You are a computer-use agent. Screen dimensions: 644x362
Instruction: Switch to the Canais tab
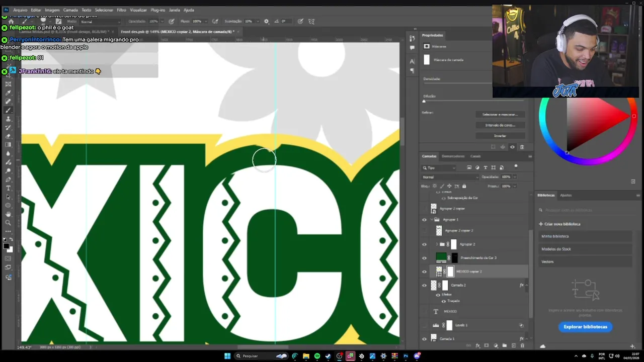point(475,156)
